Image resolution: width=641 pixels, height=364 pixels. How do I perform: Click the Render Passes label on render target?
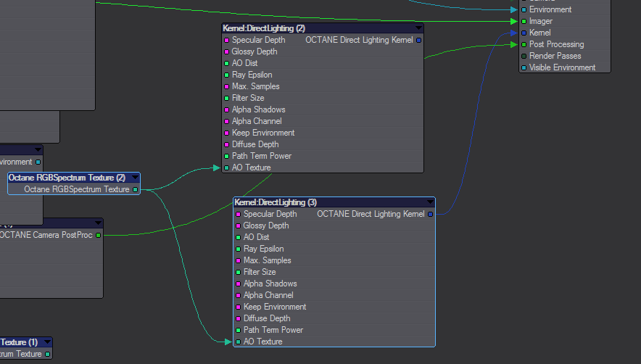click(x=555, y=56)
